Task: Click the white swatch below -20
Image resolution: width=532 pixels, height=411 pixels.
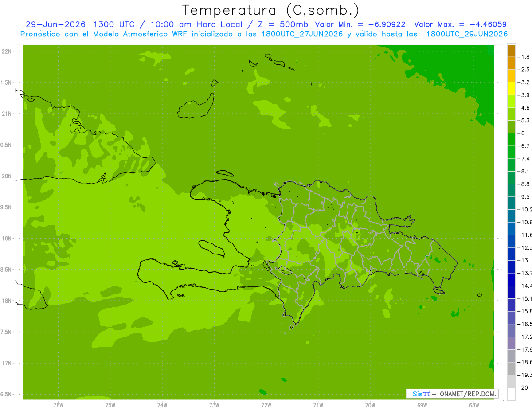Action: click(512, 394)
